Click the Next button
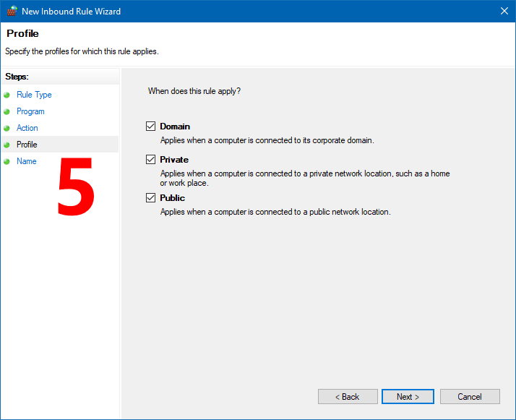Image resolution: width=516 pixels, height=420 pixels. (x=408, y=397)
